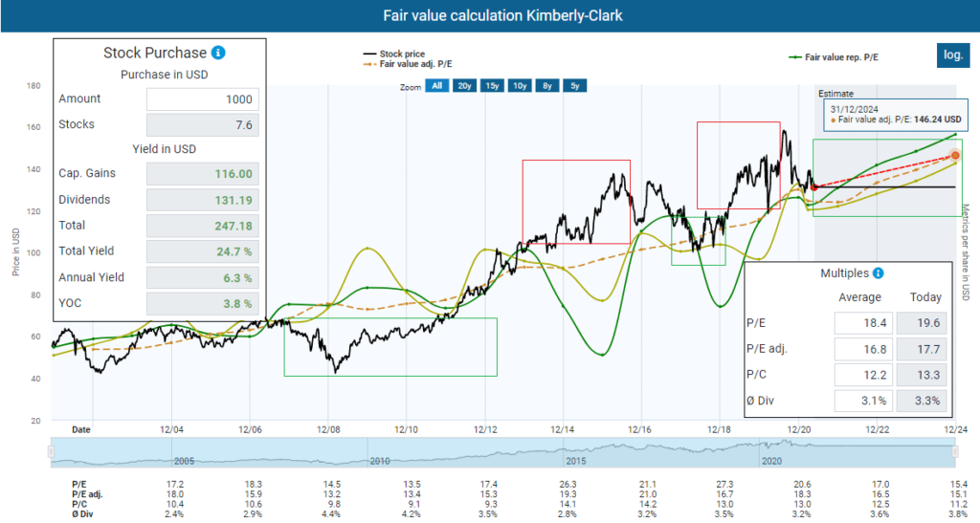Open the Multiples info icon
980x523 pixels.
pos(879,273)
